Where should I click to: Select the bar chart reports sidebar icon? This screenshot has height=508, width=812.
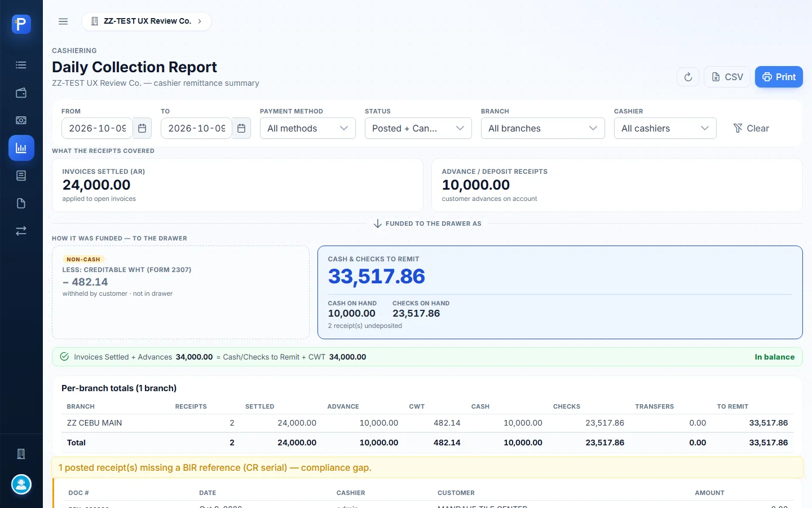(21, 148)
